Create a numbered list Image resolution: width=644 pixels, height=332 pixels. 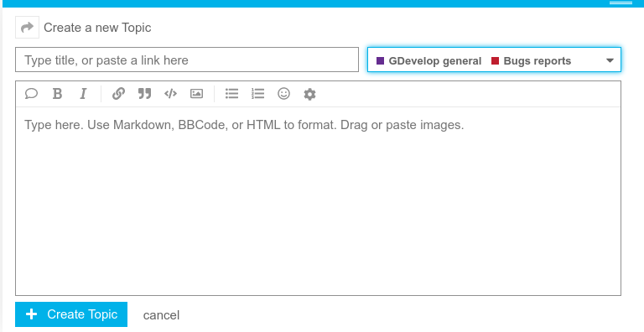point(258,94)
